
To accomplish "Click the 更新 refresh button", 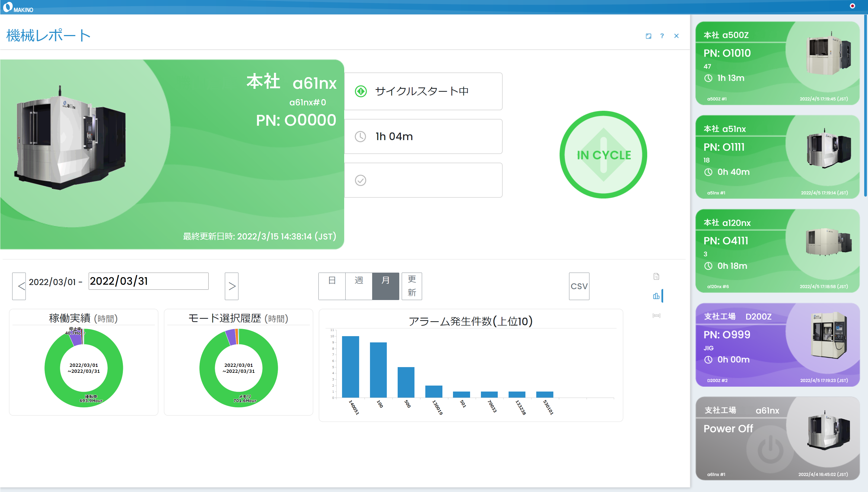I will click(x=412, y=286).
